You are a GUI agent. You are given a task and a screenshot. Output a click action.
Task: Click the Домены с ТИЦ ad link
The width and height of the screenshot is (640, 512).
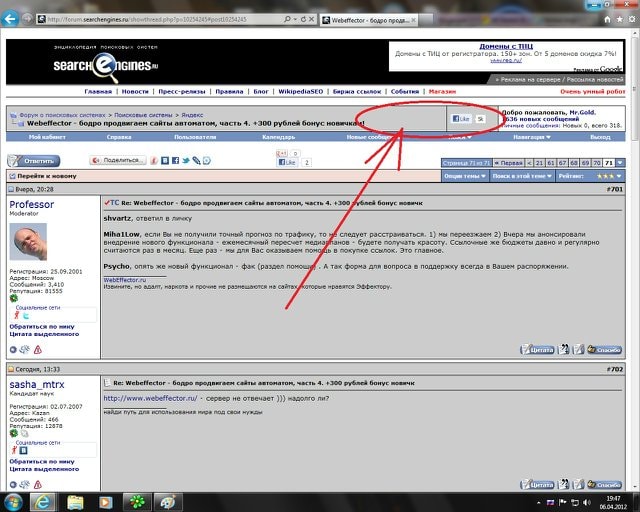click(506, 46)
